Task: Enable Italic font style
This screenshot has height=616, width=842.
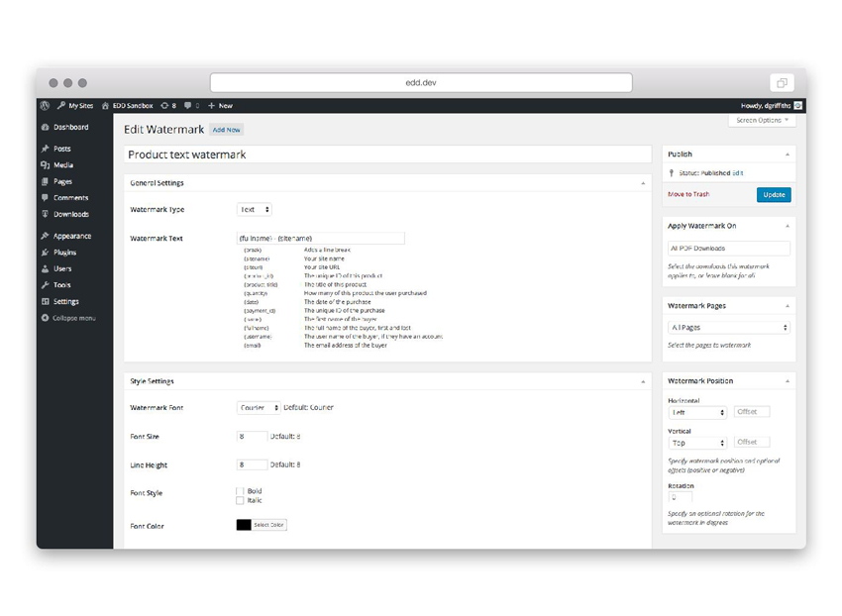Action: [238, 500]
